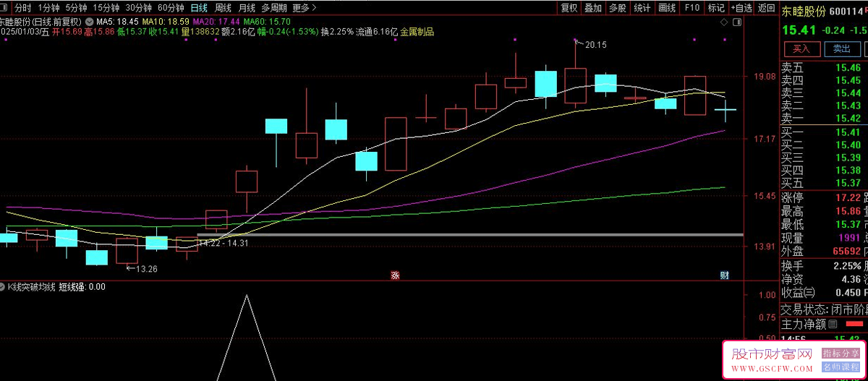Activate the 画线 drawing tool
The image size is (868, 381).
pyautogui.click(x=666, y=8)
